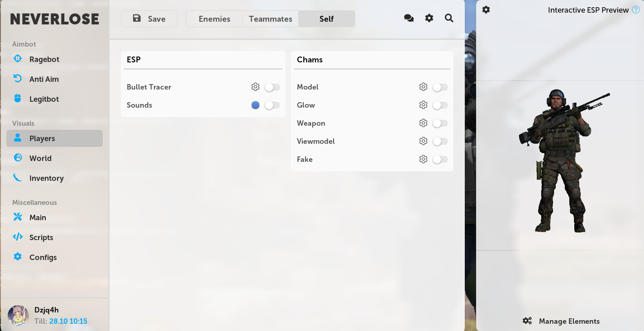The height and width of the screenshot is (331, 644).
Task: Open Model chams settings gear
Action: [x=423, y=87]
